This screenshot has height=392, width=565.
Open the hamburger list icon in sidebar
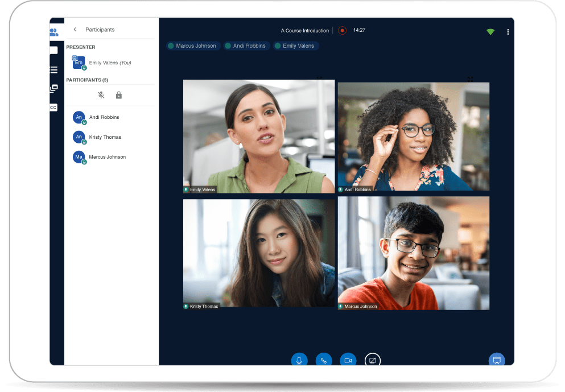coord(53,70)
